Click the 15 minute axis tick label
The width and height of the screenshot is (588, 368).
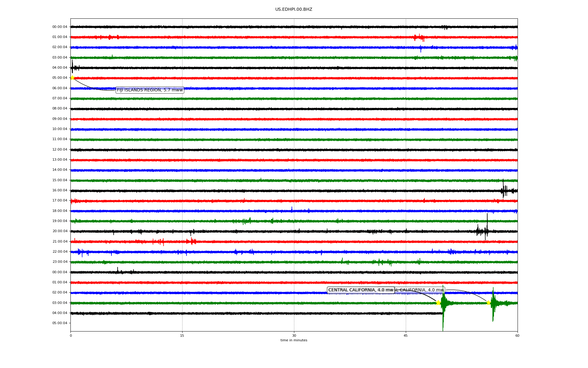[182, 335]
